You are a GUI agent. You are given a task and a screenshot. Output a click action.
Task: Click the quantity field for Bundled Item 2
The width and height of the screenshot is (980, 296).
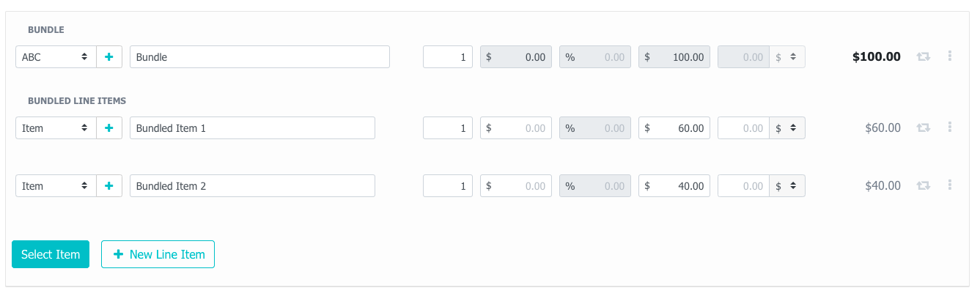(x=448, y=186)
